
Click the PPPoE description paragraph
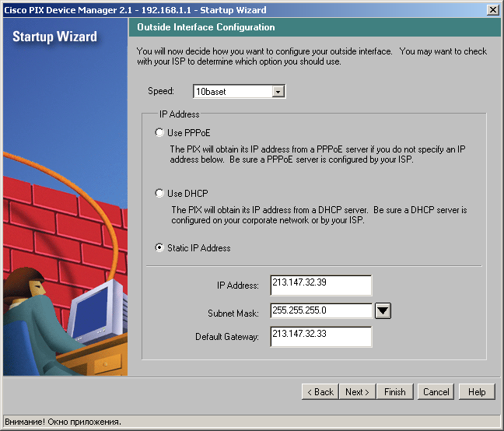point(317,154)
